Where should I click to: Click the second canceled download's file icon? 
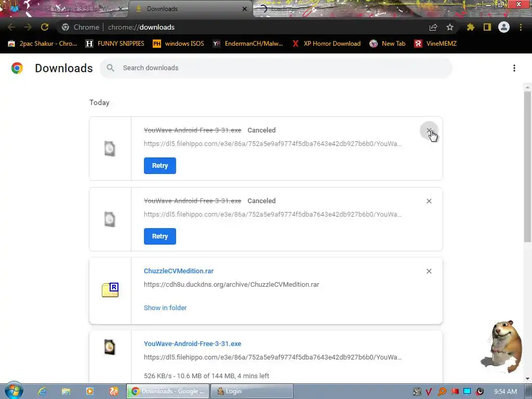pos(110,219)
